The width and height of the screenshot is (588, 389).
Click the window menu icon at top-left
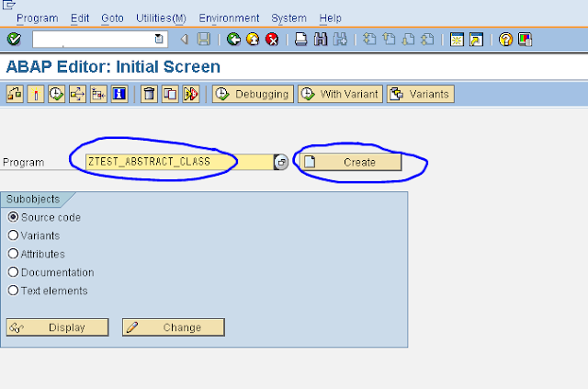click(8, 5)
